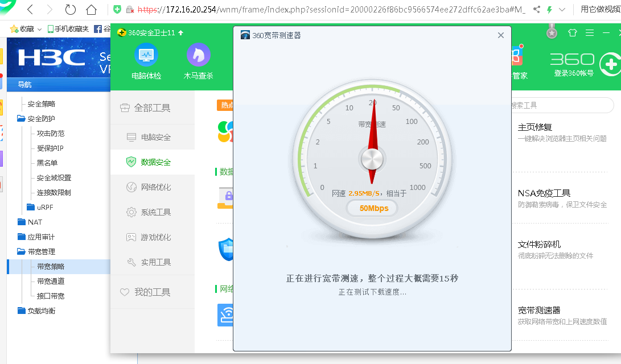Collapse the 带宽管理 folder
621x364 pixels.
point(22,251)
